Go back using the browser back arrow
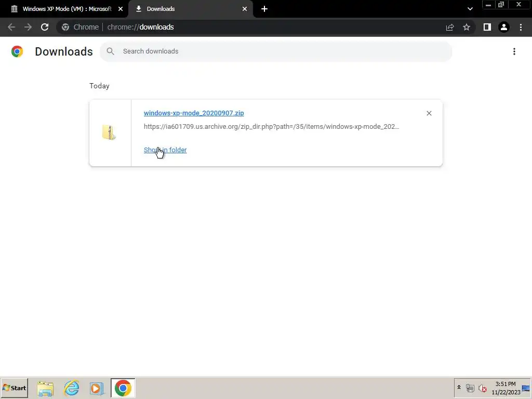This screenshot has height=399, width=532. point(11,27)
